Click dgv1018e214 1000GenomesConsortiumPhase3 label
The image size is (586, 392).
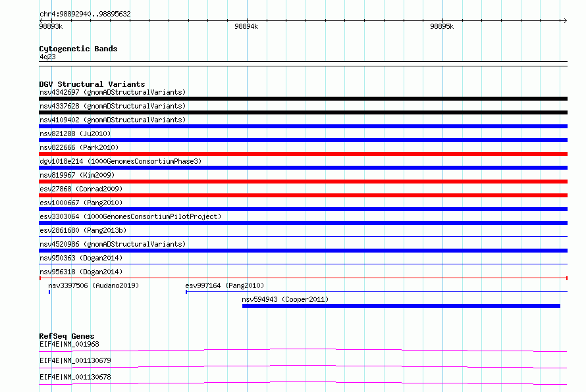pyautogui.click(x=120, y=161)
